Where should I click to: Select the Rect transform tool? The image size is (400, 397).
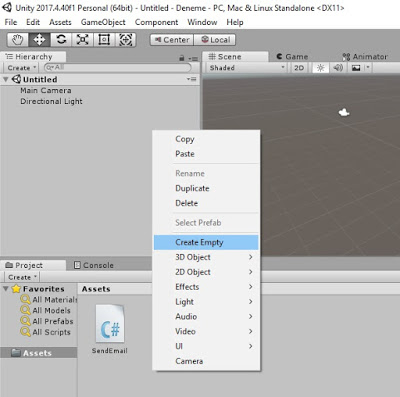(104, 40)
